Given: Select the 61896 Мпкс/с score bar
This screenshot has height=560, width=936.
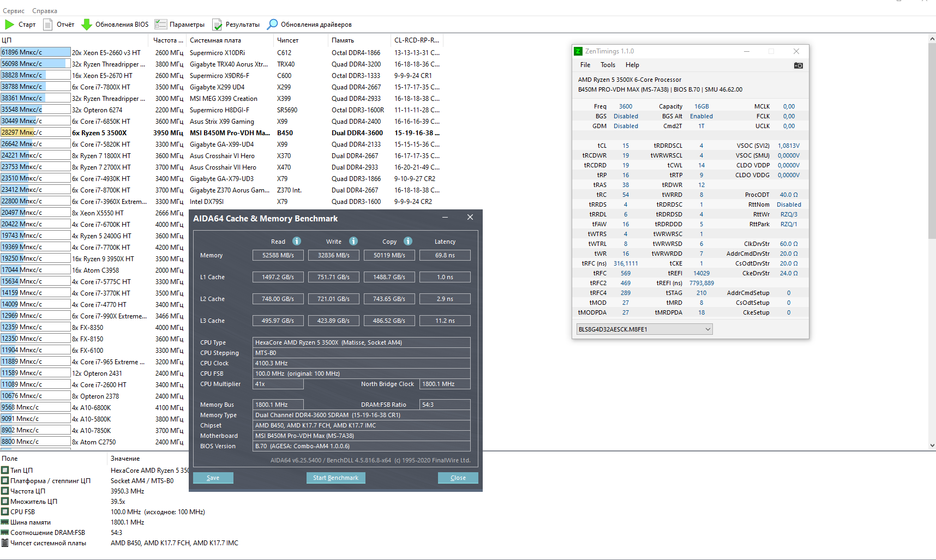Looking at the screenshot, I should point(35,52).
